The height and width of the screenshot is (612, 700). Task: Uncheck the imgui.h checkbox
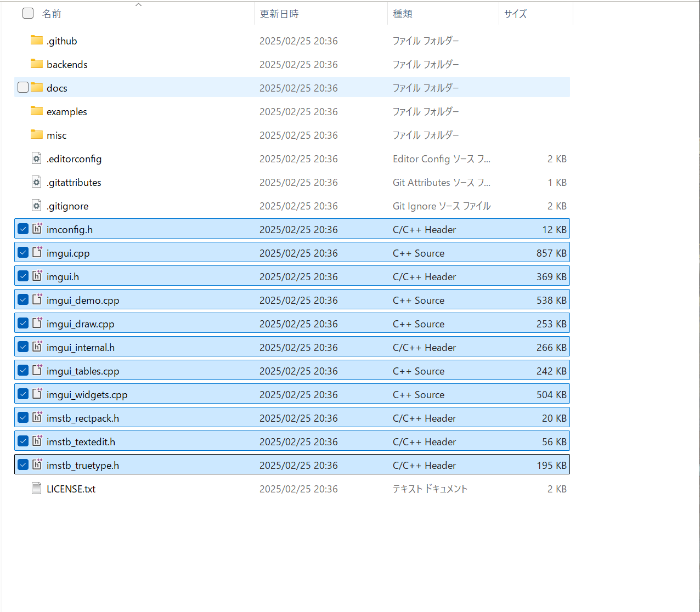click(x=23, y=276)
